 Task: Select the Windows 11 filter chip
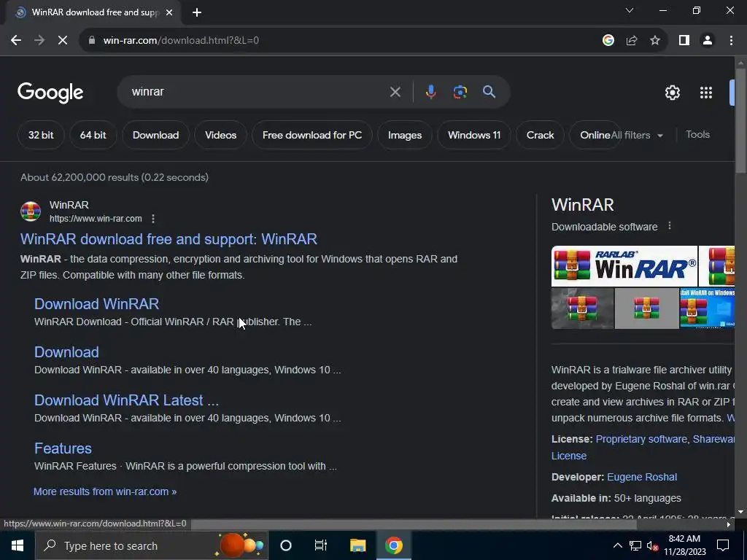pyautogui.click(x=474, y=135)
